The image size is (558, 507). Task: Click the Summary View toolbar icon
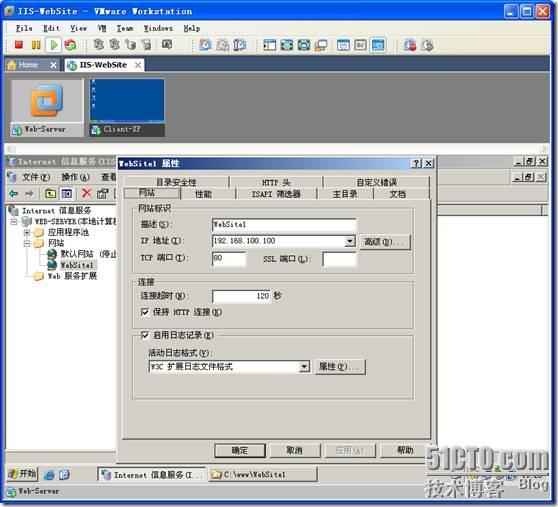tap(343, 45)
